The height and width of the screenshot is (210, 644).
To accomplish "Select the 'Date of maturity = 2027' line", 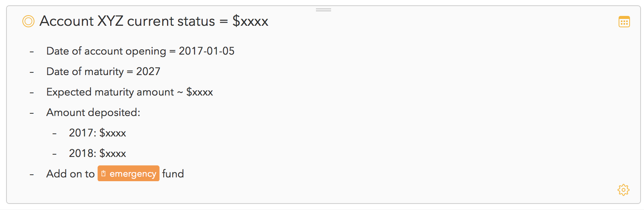I will pos(103,72).
